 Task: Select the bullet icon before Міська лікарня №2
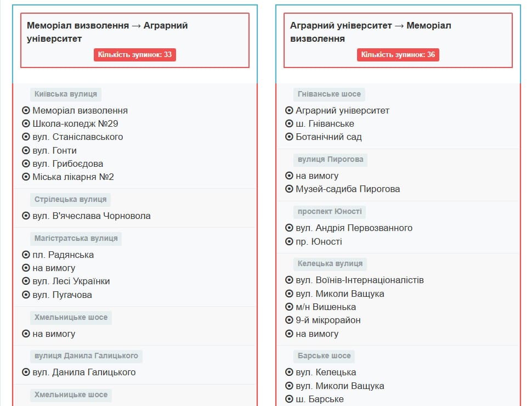[x=26, y=177]
